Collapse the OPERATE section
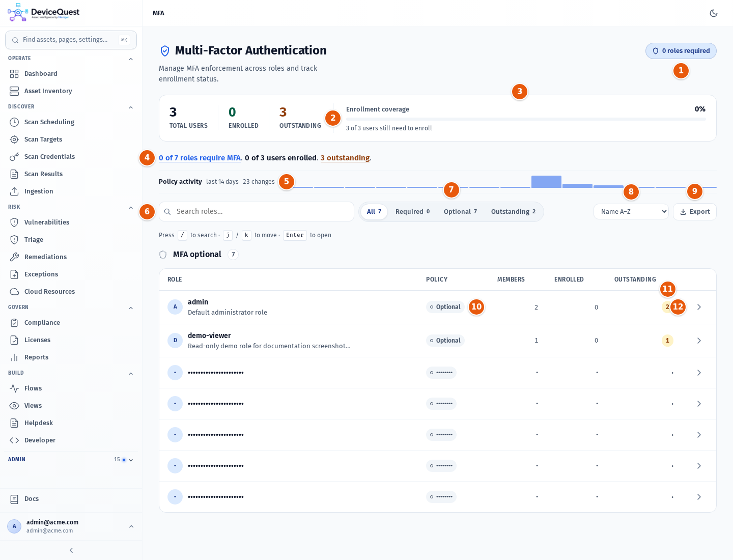The width and height of the screenshot is (733, 560). (131, 59)
